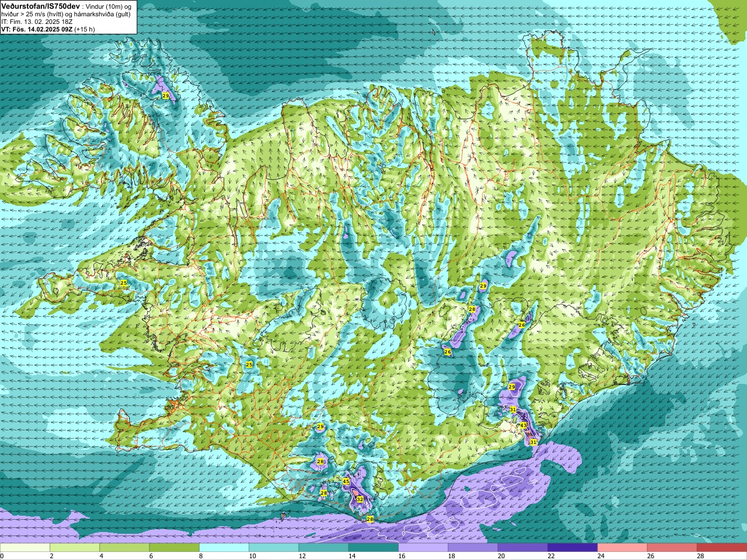Select the olive green 6–8 m/s legend swatch
Image resolution: width=747 pixels, height=560 pixels.
(174, 548)
